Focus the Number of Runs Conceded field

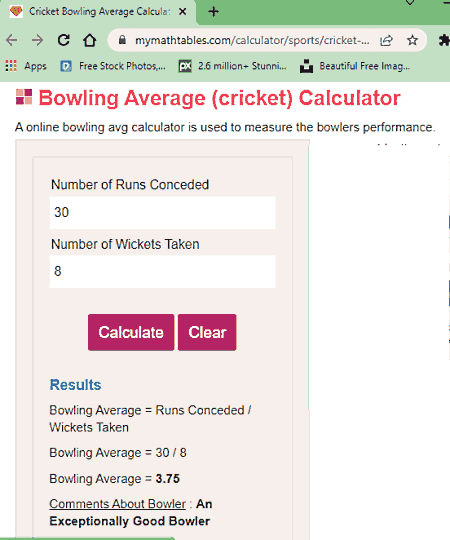[163, 212]
